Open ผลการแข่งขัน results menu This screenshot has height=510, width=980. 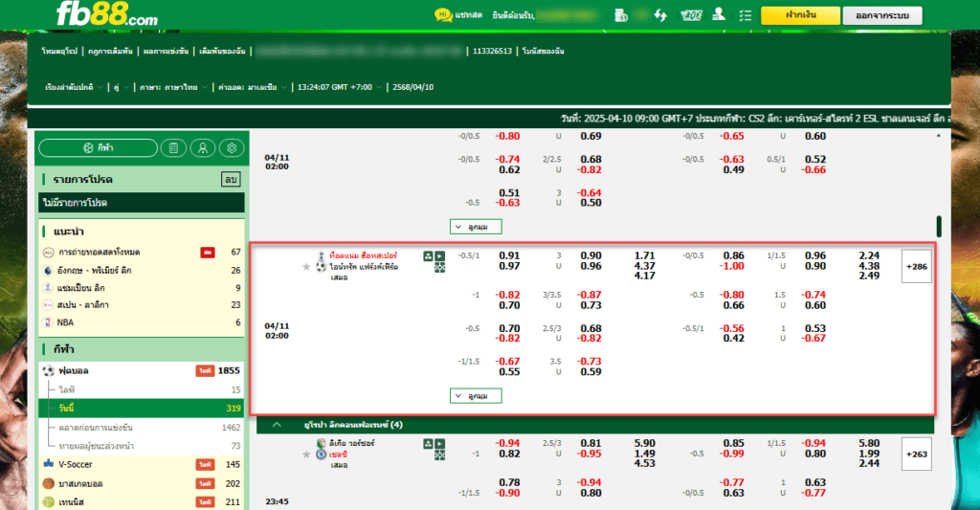(x=166, y=52)
